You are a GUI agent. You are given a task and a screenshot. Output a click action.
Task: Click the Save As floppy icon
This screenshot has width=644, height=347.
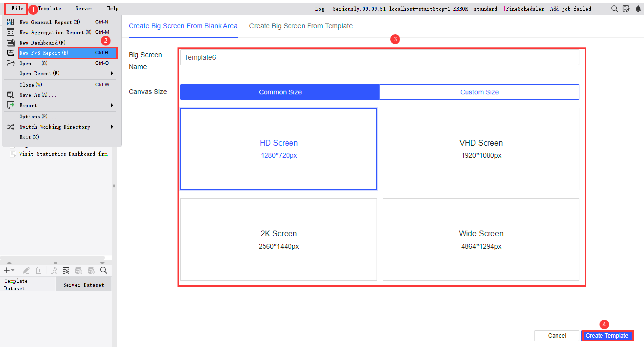(11, 95)
